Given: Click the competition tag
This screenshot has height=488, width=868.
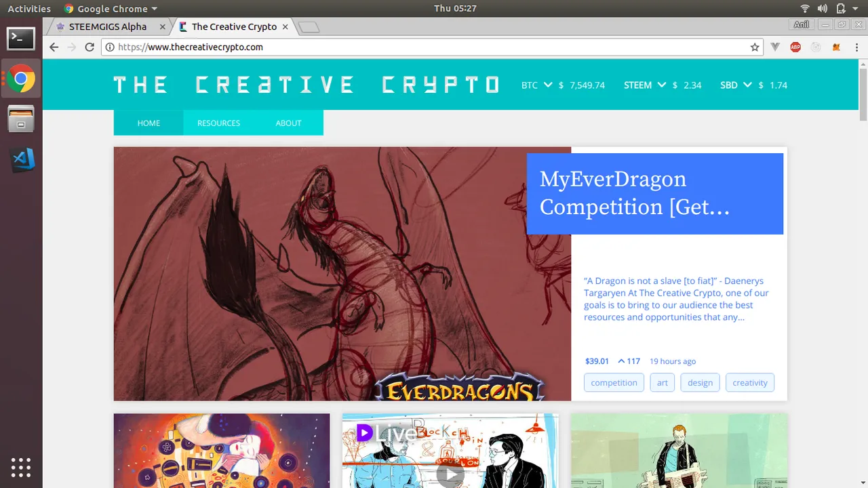Looking at the screenshot, I should 614,382.
